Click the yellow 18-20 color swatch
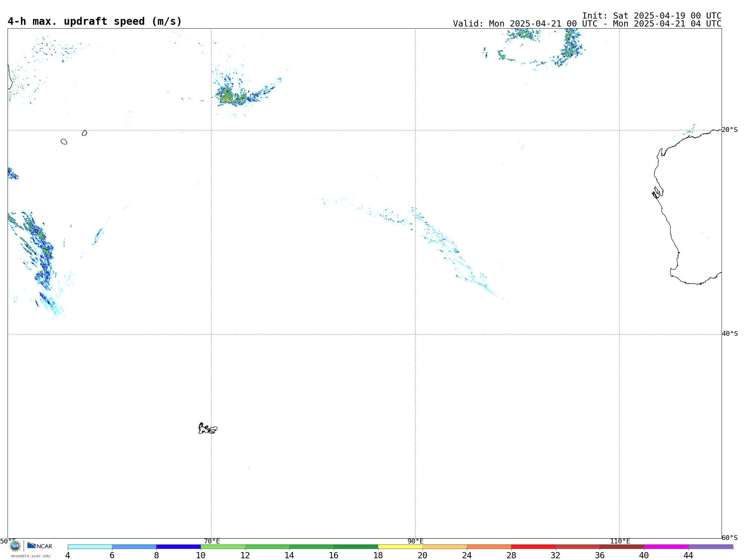 pos(400,547)
